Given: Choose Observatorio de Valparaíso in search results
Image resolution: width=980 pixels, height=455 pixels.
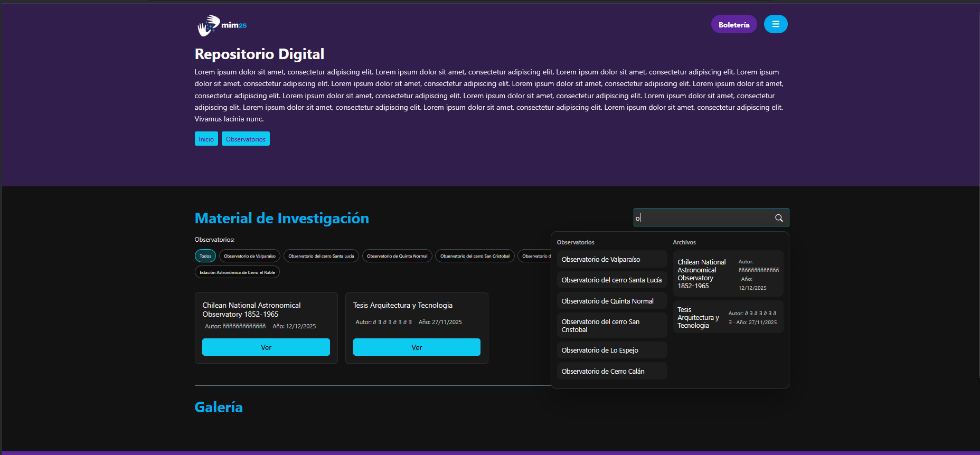Looking at the screenshot, I should coord(612,259).
